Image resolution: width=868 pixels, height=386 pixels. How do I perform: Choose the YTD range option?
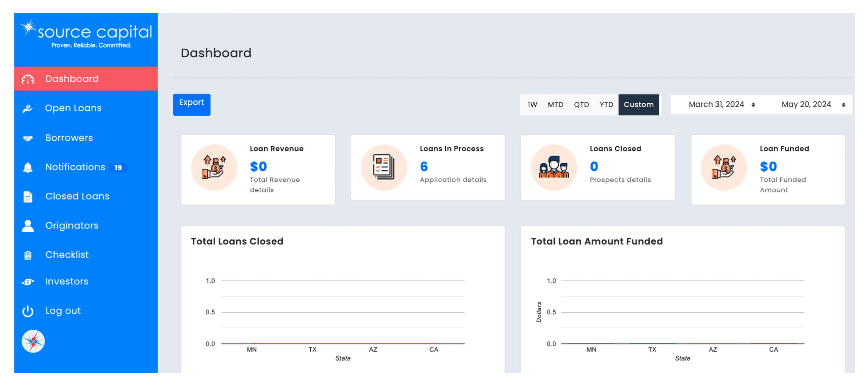[606, 105]
